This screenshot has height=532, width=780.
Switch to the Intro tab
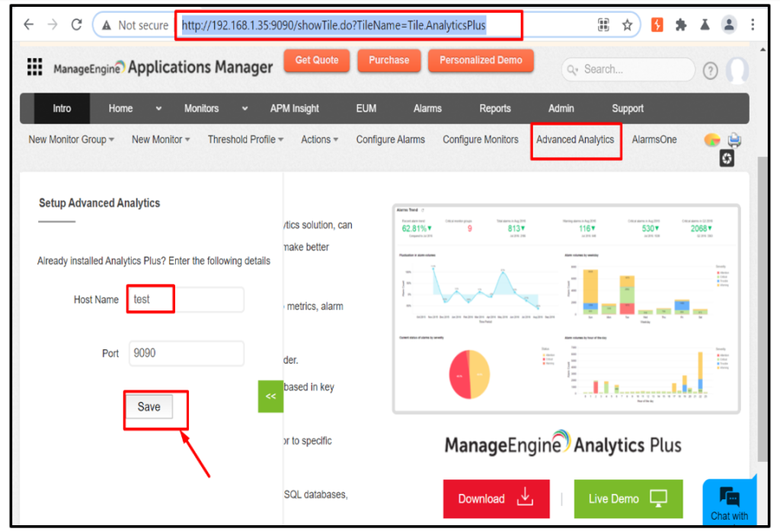tap(62, 108)
